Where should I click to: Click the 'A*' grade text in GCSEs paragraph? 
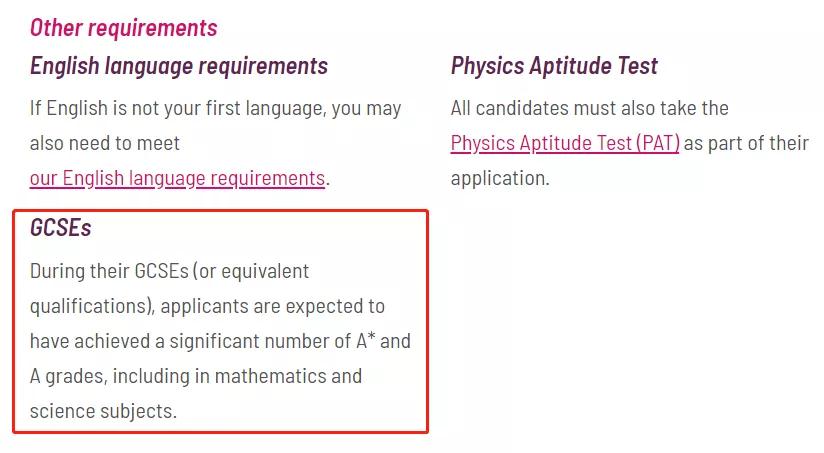(x=366, y=341)
